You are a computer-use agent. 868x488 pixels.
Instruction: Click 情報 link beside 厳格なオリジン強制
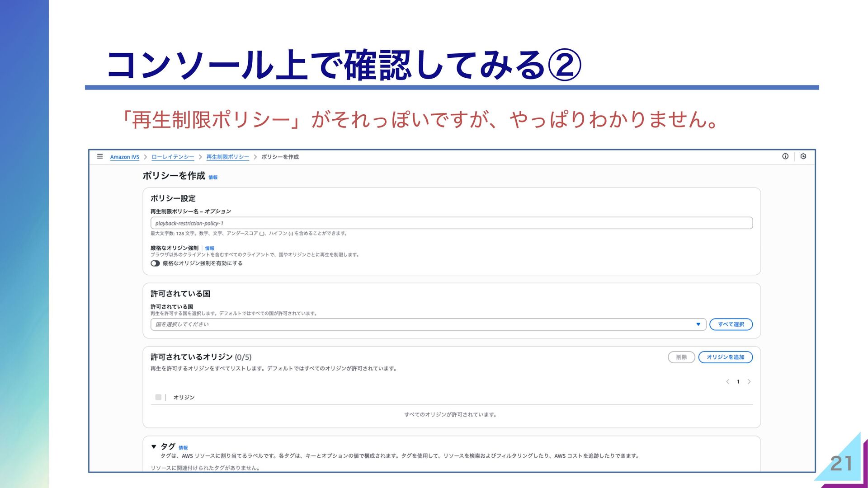pos(210,248)
